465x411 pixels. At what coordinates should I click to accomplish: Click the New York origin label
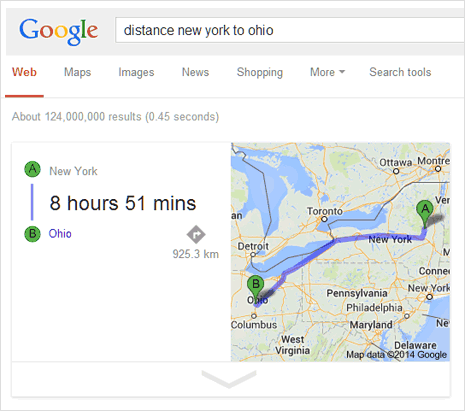[73, 171]
